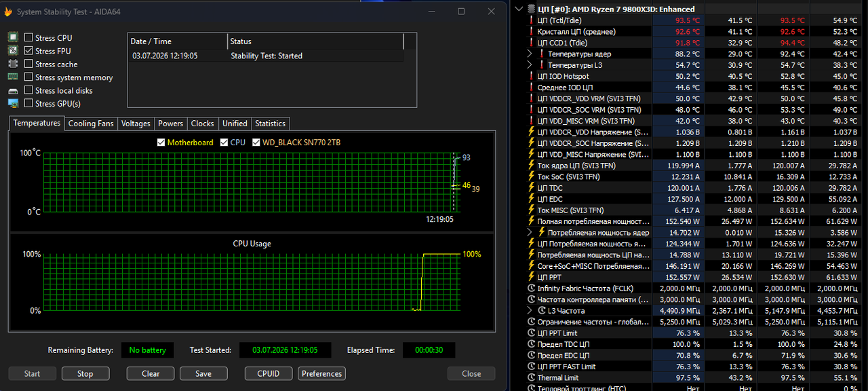The height and width of the screenshot is (391, 868).
Task: Click the Status column header
Action: 316,41
